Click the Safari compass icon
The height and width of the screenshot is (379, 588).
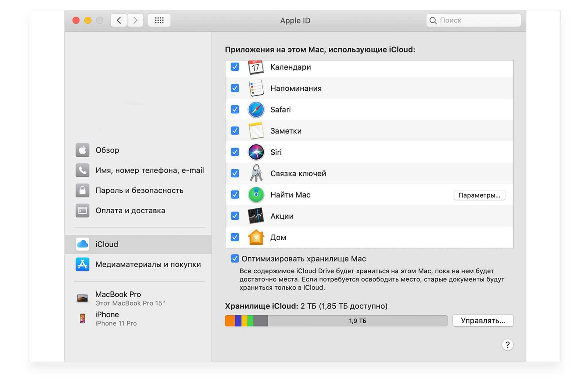256,109
